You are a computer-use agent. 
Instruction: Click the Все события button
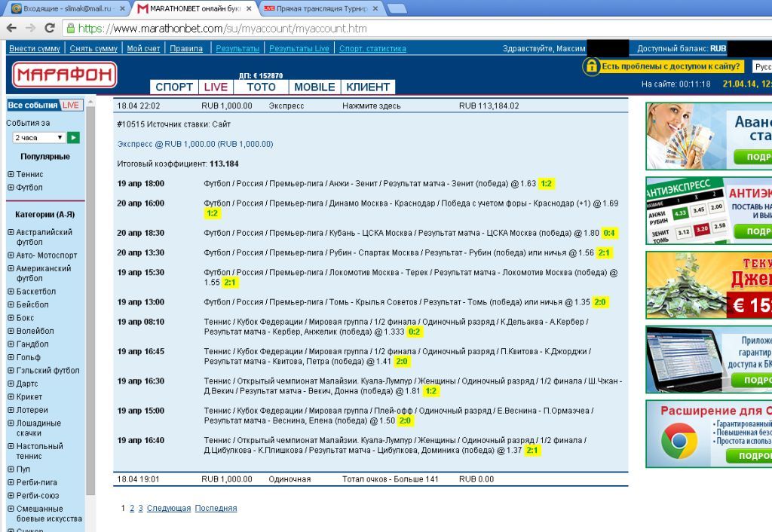(x=32, y=105)
